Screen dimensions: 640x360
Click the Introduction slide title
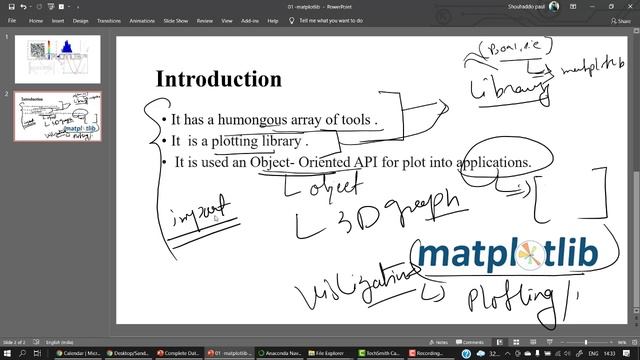click(x=219, y=79)
